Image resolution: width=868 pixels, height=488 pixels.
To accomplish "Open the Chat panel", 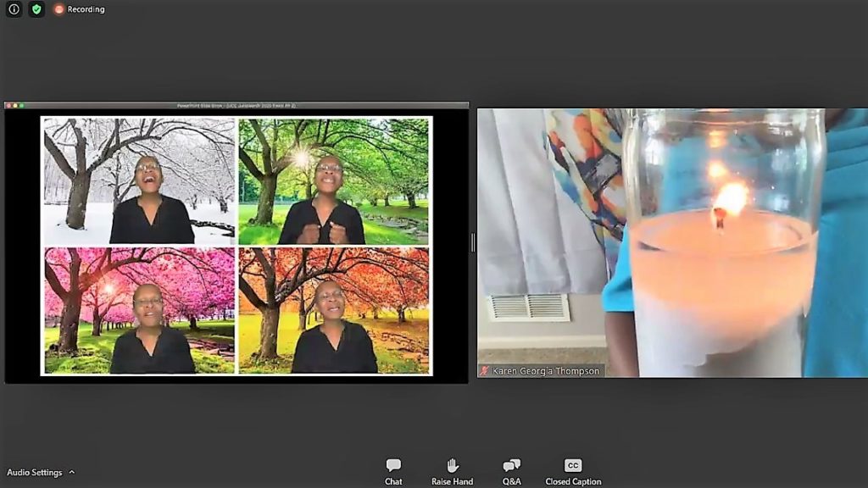I will 393,472.
